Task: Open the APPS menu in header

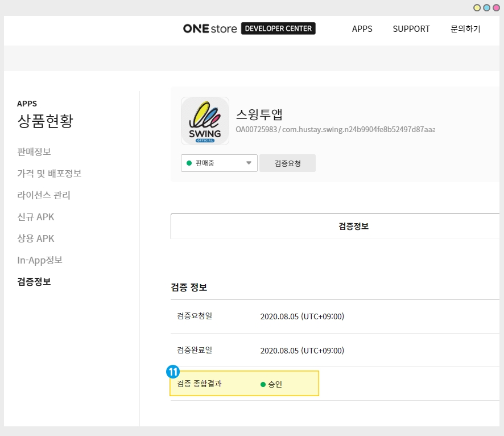Action: (x=362, y=28)
